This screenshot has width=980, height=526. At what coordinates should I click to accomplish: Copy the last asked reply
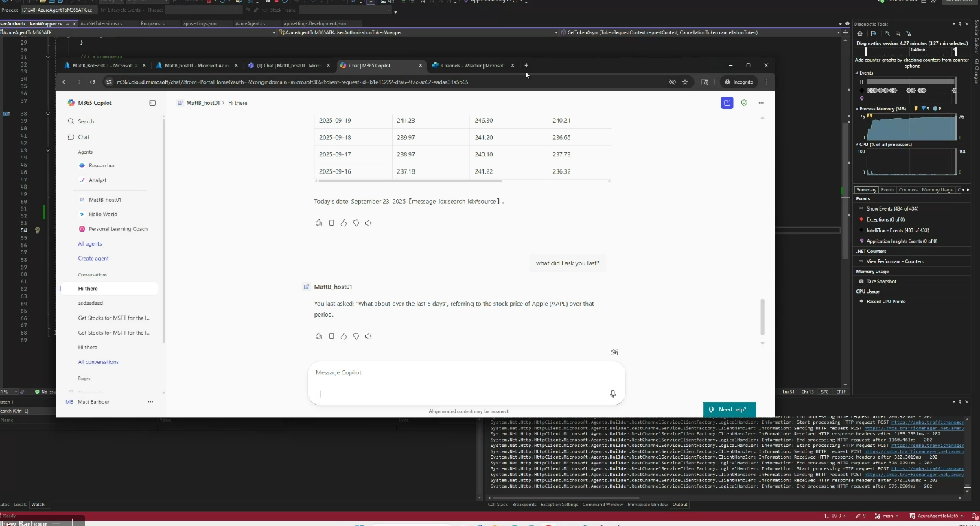pos(331,337)
